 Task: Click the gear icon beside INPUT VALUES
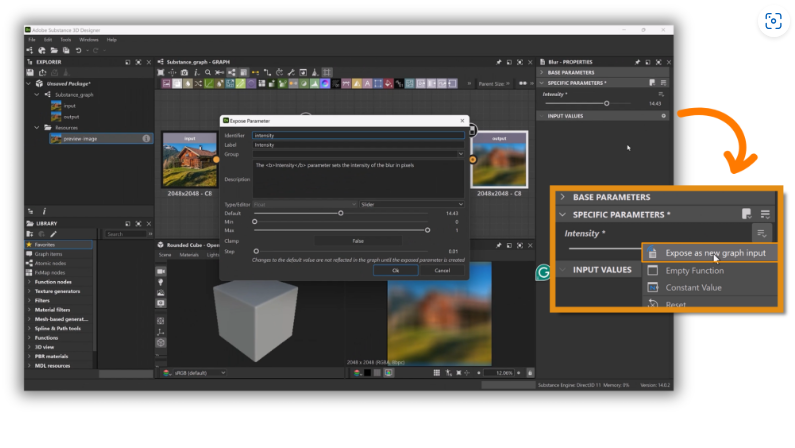point(663,116)
